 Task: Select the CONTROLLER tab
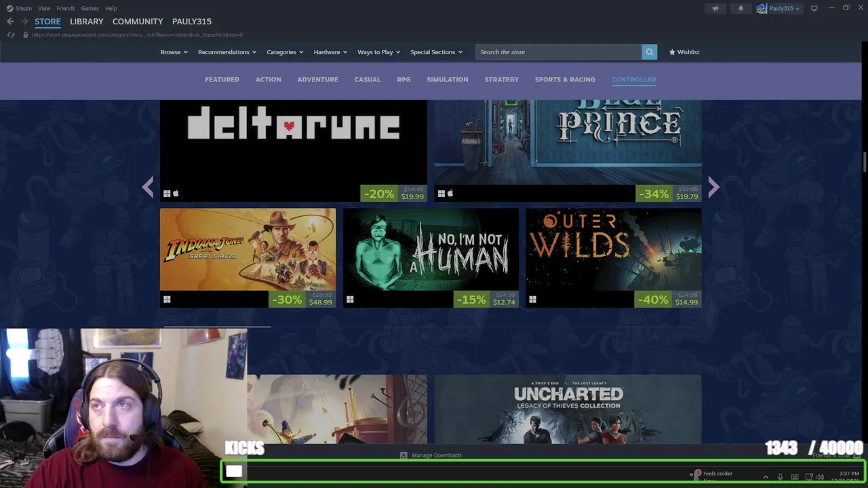tap(634, 79)
